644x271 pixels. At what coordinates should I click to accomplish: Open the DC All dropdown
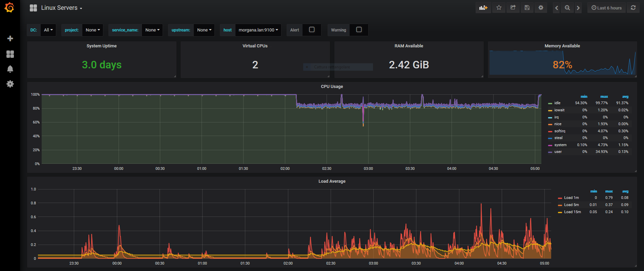pos(48,30)
